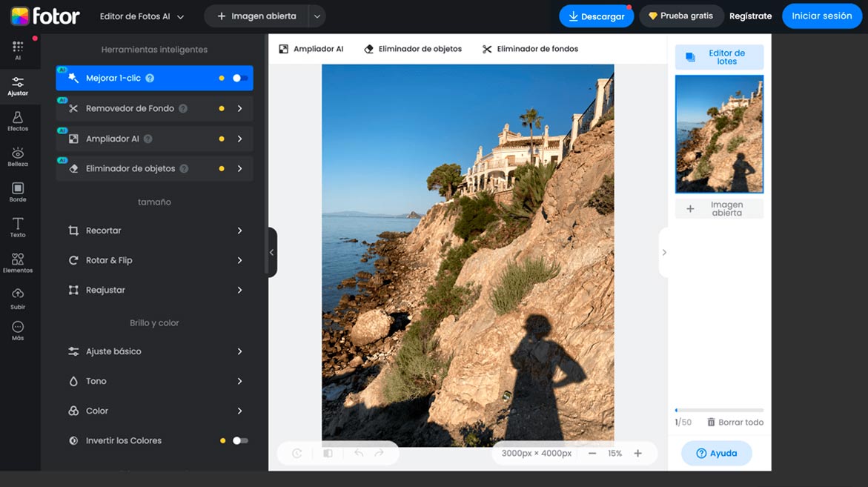
Task: Click the Iniciar sesión button
Action: tap(821, 16)
